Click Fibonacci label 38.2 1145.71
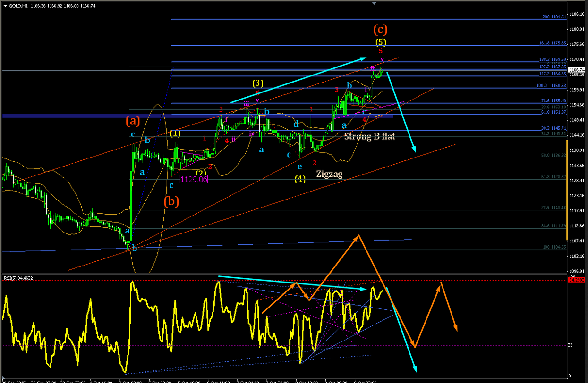This screenshot has width=588, height=383. 554,129
